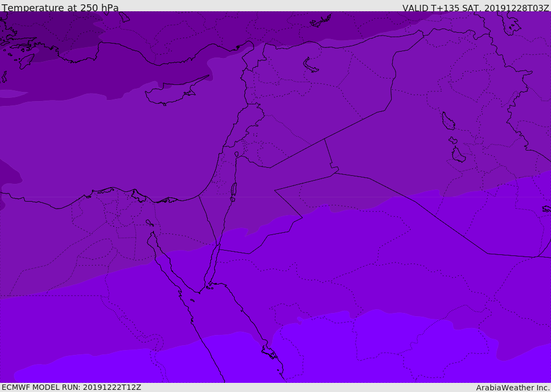Click the 'ArabiaWeather Inc' credit text
The width and height of the screenshot is (551, 392).
click(x=513, y=388)
